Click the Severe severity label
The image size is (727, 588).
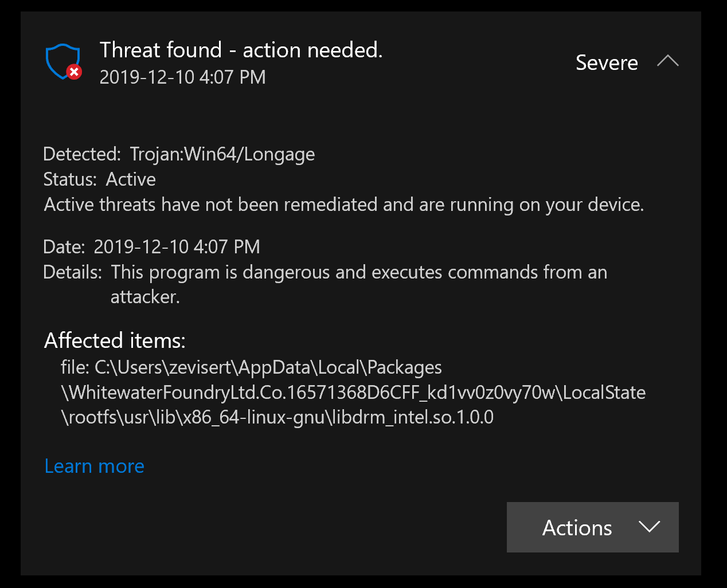point(607,62)
